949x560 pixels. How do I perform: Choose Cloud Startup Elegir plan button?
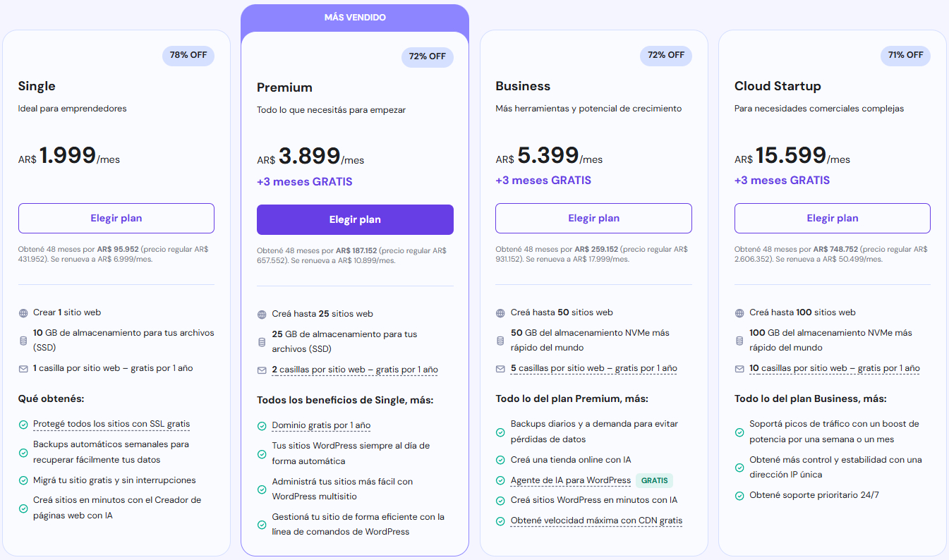833,218
